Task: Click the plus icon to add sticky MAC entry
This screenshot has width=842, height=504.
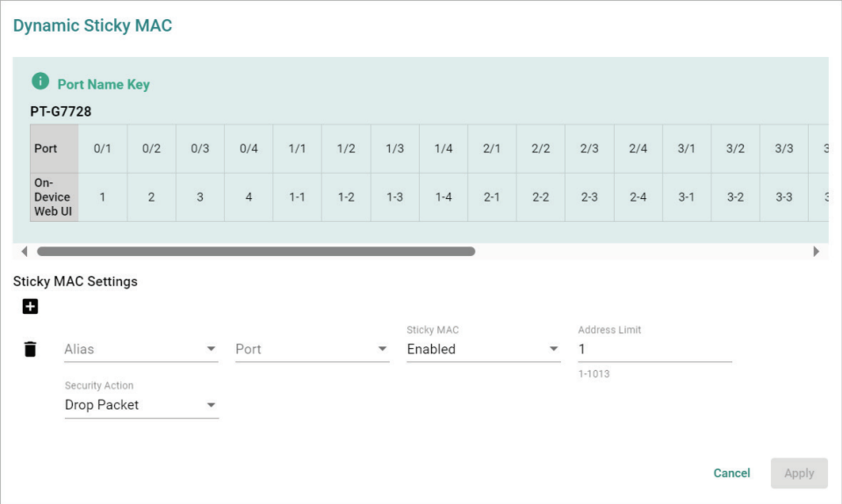Action: 30,306
